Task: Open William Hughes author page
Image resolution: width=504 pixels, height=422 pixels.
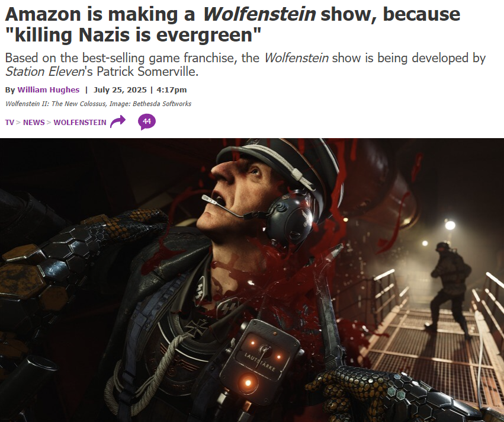Action: pos(48,89)
